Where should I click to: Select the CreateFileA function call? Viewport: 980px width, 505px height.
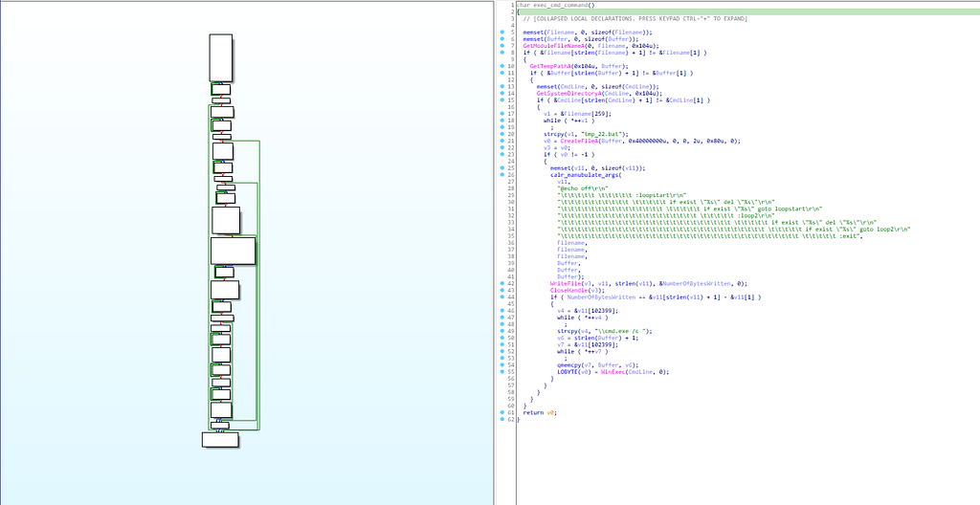click(x=576, y=141)
